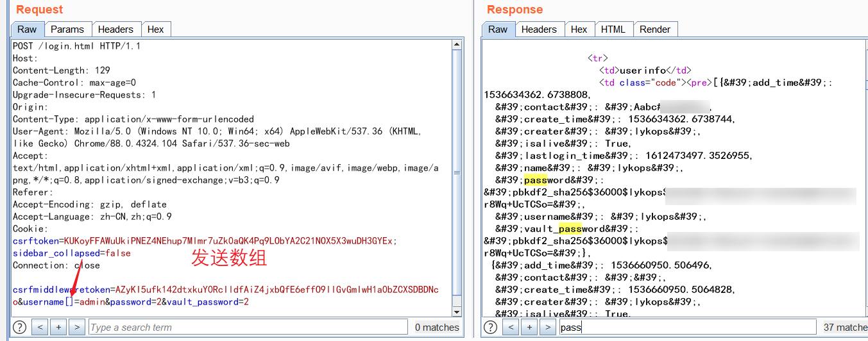Open search help icon in Request panel
The image size is (868, 341).
19,328
